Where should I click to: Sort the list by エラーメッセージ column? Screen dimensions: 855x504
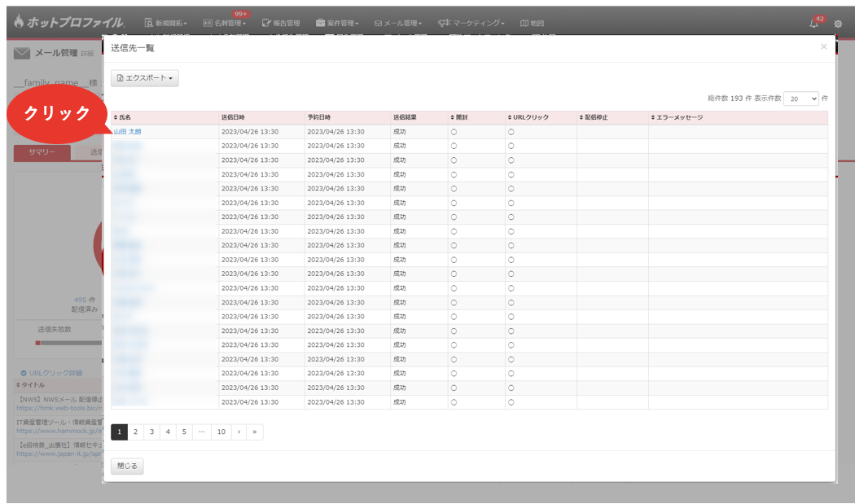click(x=677, y=117)
